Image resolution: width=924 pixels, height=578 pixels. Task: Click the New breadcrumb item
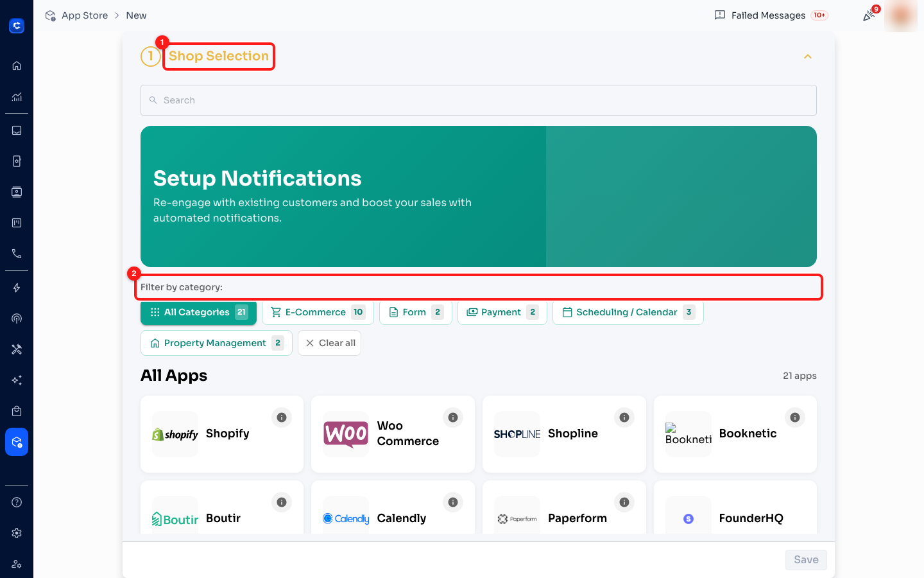click(x=136, y=15)
